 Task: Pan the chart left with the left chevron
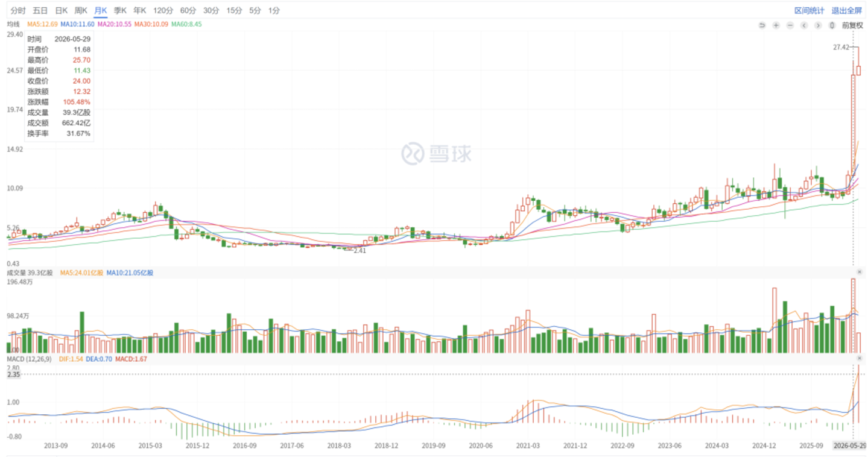point(804,25)
